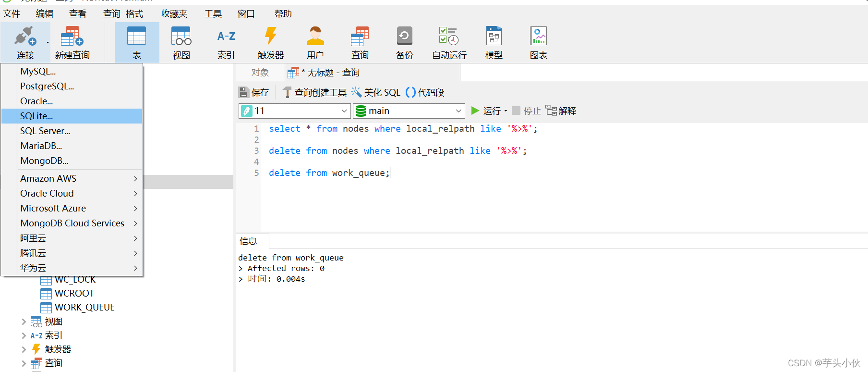This screenshot has height=372, width=868.
Task: Expand the 触发器 tree node
Action: pyautogui.click(x=24, y=349)
